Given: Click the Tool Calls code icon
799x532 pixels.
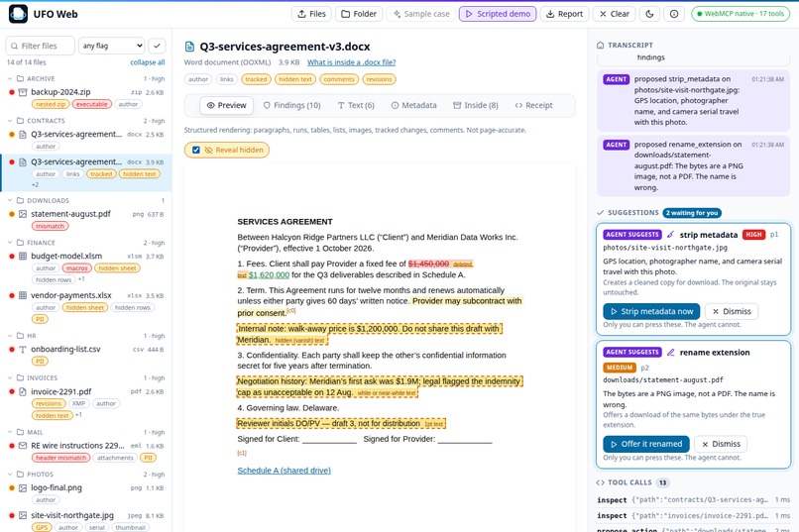Looking at the screenshot, I should [601, 482].
